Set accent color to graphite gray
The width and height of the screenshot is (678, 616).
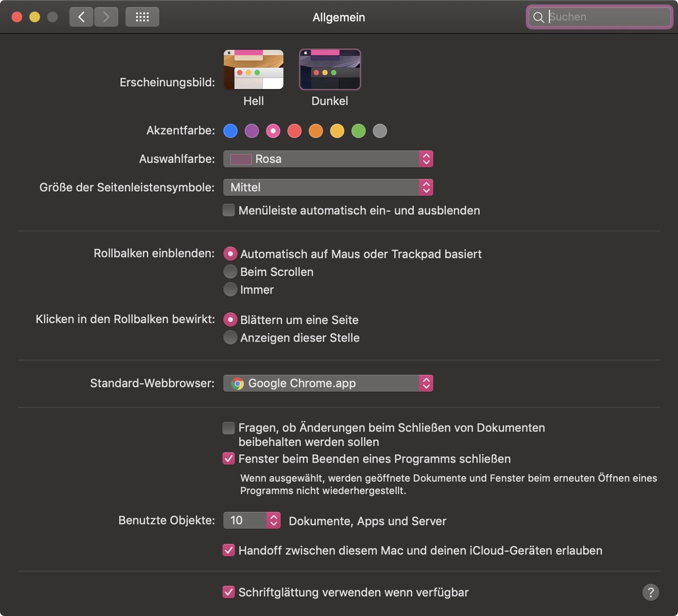tap(380, 131)
